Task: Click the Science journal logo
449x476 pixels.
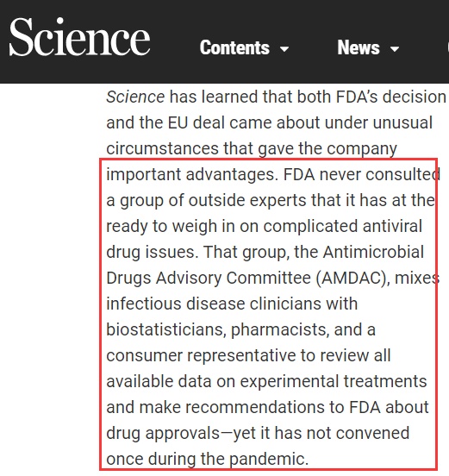Action: coord(79,37)
